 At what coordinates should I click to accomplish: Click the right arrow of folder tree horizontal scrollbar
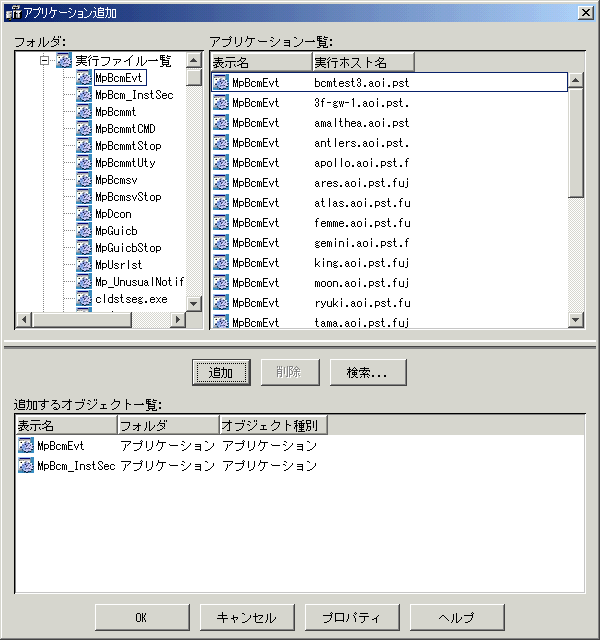(178, 320)
